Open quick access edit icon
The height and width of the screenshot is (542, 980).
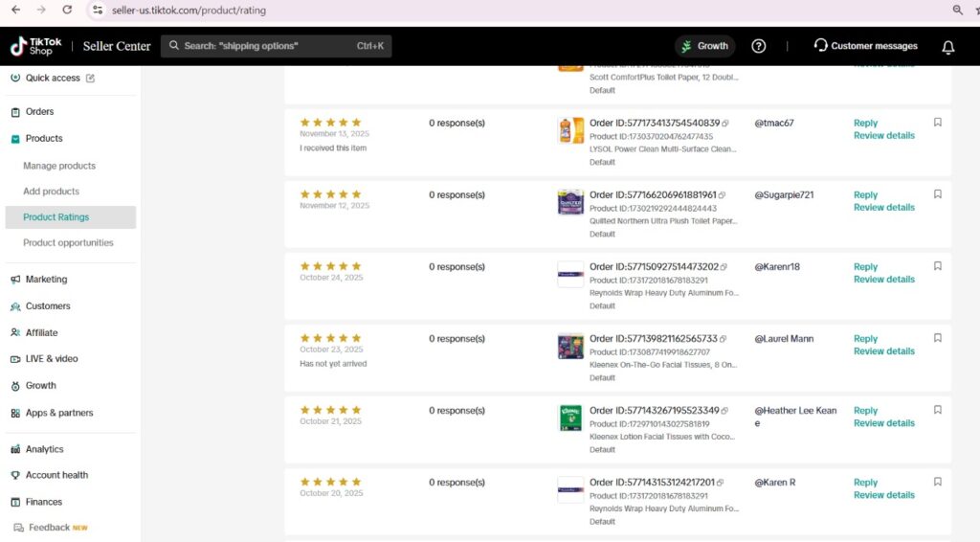point(91,79)
